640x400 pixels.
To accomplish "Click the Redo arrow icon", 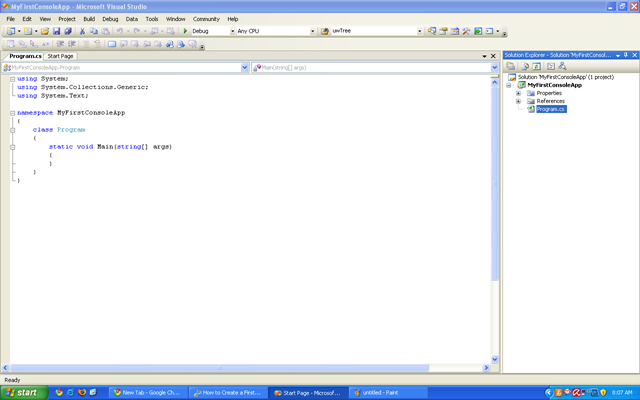I will tap(137, 31).
